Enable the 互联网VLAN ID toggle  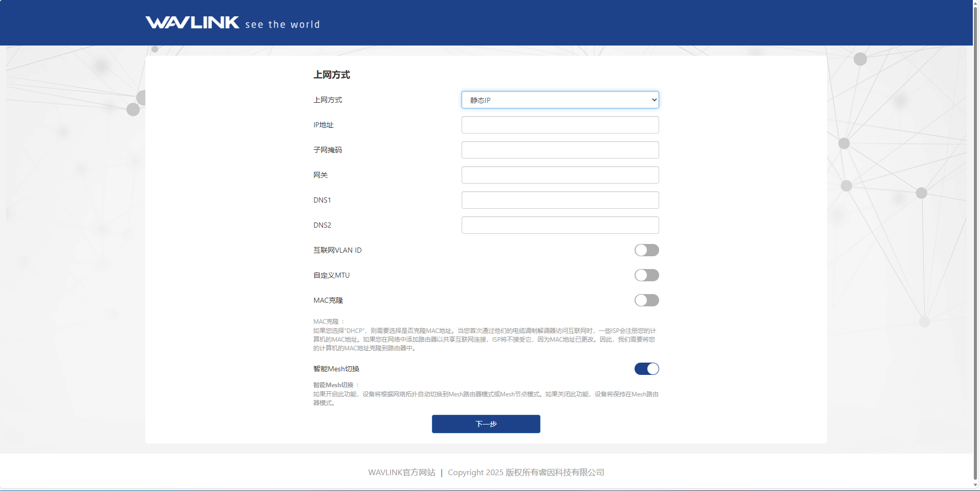tap(646, 250)
